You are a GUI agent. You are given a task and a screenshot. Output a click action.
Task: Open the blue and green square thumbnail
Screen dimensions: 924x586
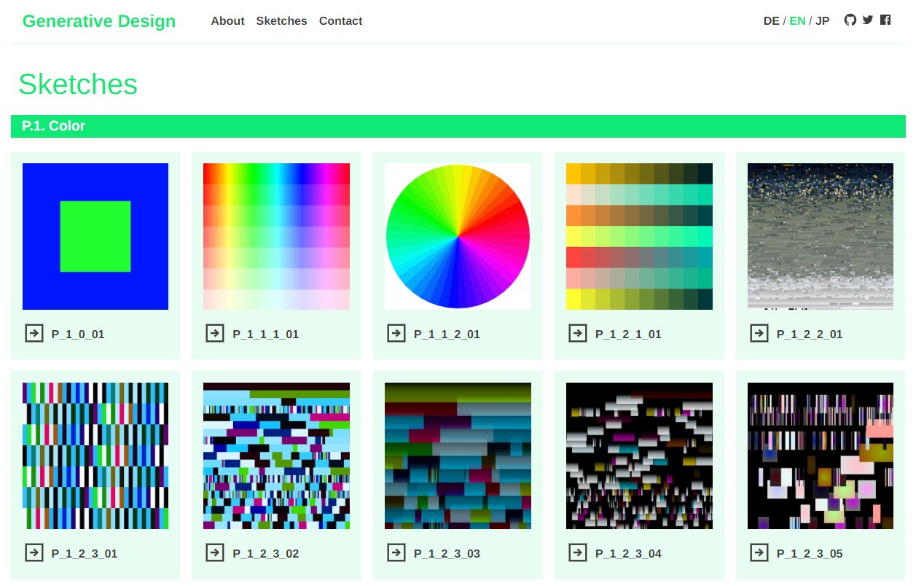point(95,236)
